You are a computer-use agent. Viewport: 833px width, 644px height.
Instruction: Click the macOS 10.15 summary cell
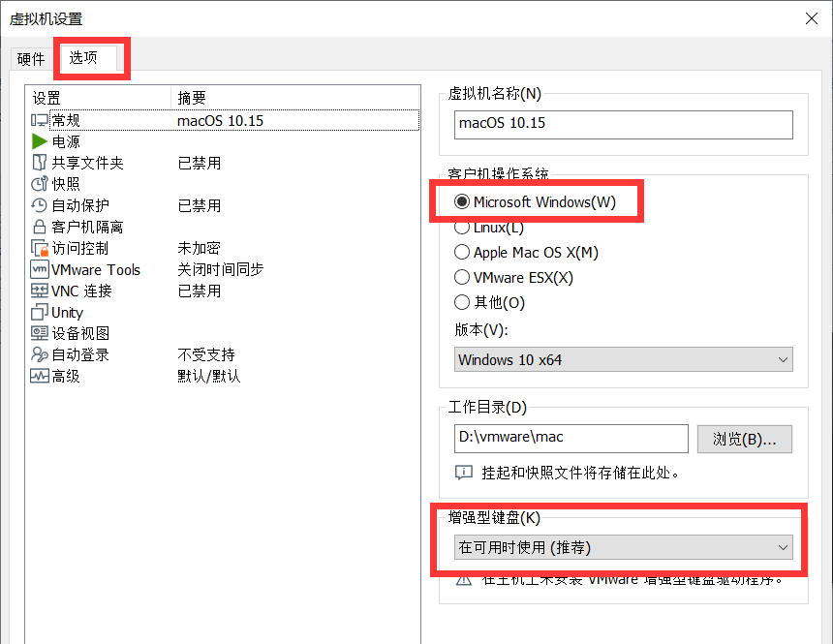[221, 121]
